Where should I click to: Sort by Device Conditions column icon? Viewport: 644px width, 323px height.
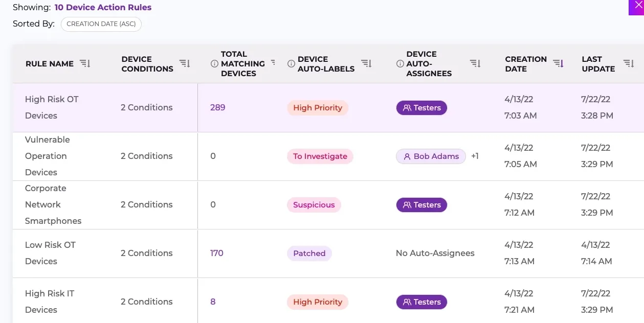coord(185,64)
